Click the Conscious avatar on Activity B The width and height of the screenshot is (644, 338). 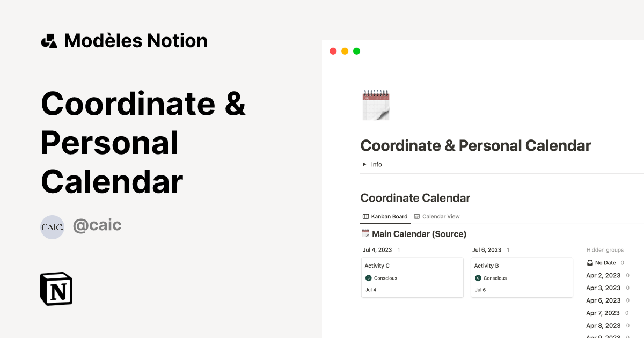(478, 278)
